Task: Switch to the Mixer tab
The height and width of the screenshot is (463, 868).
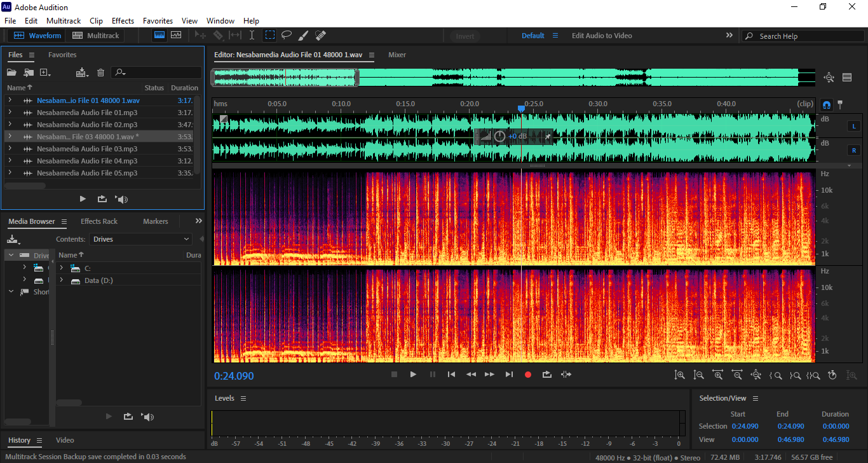Action: [397, 55]
